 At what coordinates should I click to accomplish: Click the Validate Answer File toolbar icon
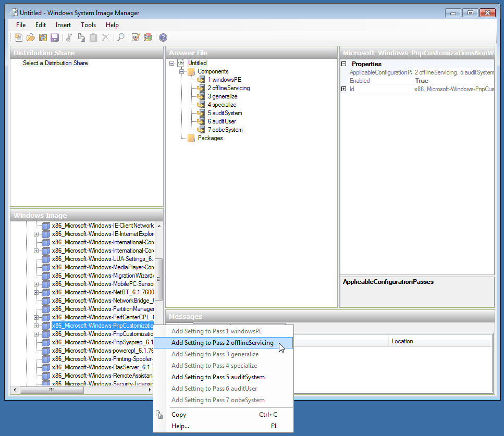136,38
